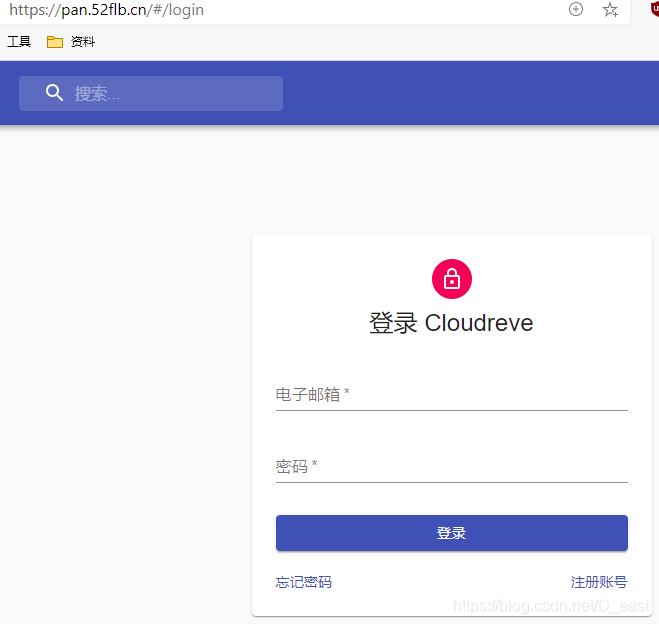Open the 忘记密码 link
This screenshot has width=659, height=624.
click(x=303, y=582)
